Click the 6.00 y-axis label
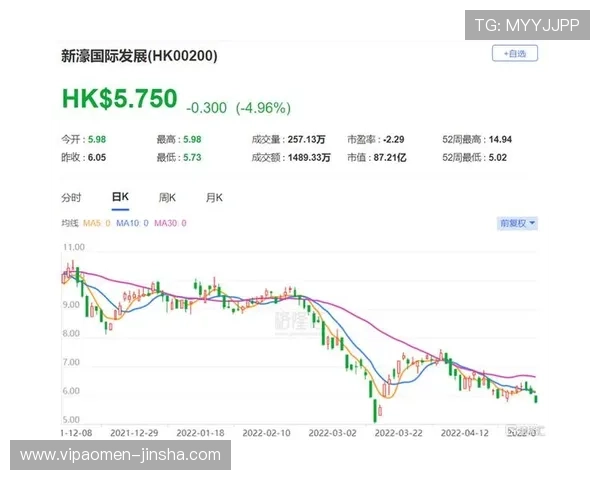Viewport: 600px width, 480px height. point(71,391)
